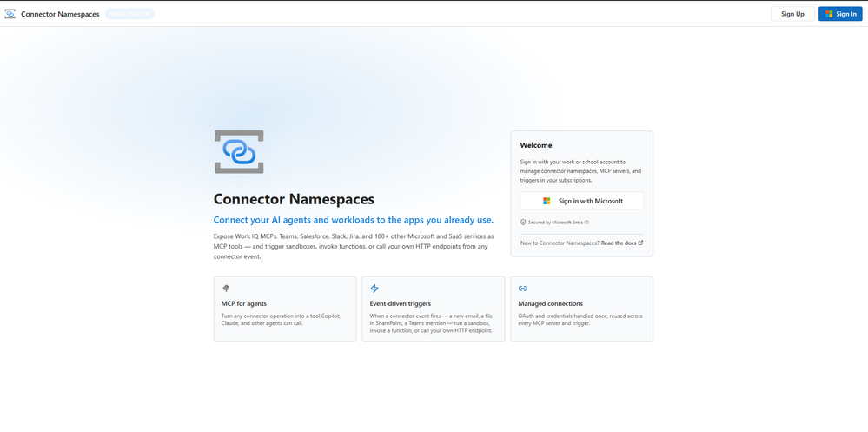Click the Microsoft logo in the header Sign In button
This screenshot has width=868, height=432.
(x=829, y=14)
